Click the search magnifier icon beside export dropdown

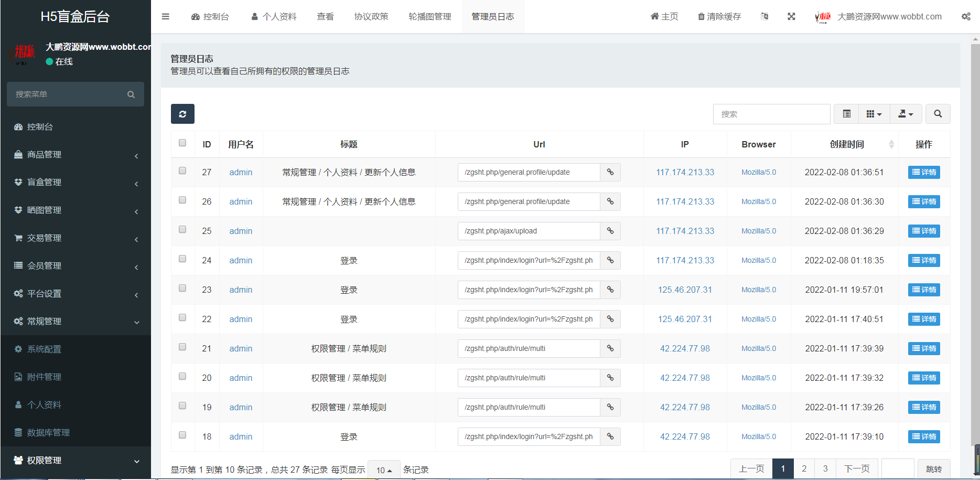tap(938, 114)
